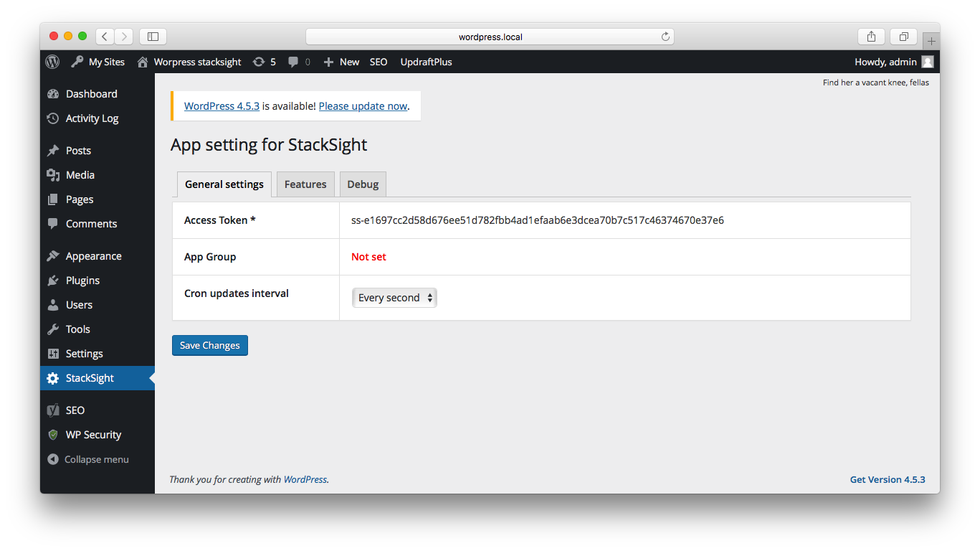The height and width of the screenshot is (551, 980).
Task: Go forward with Safari's forward arrow
Action: point(124,37)
